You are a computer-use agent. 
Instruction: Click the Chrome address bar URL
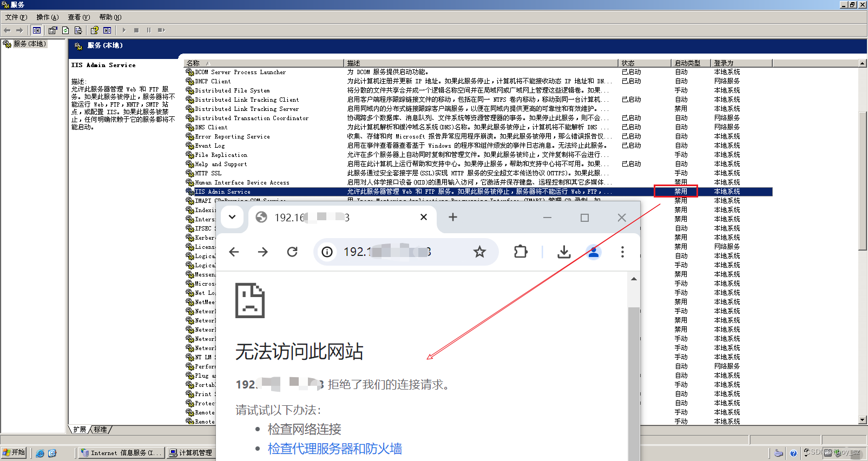tap(387, 252)
